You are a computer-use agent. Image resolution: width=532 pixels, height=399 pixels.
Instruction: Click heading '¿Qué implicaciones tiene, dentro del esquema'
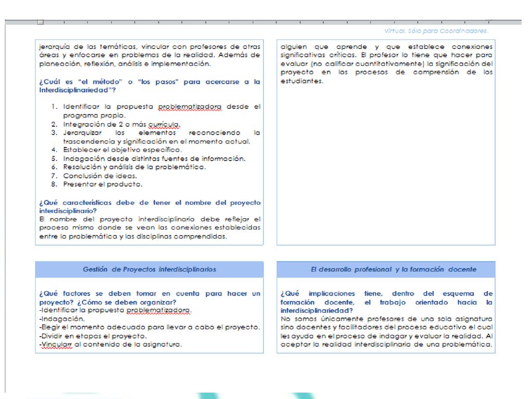(387, 302)
